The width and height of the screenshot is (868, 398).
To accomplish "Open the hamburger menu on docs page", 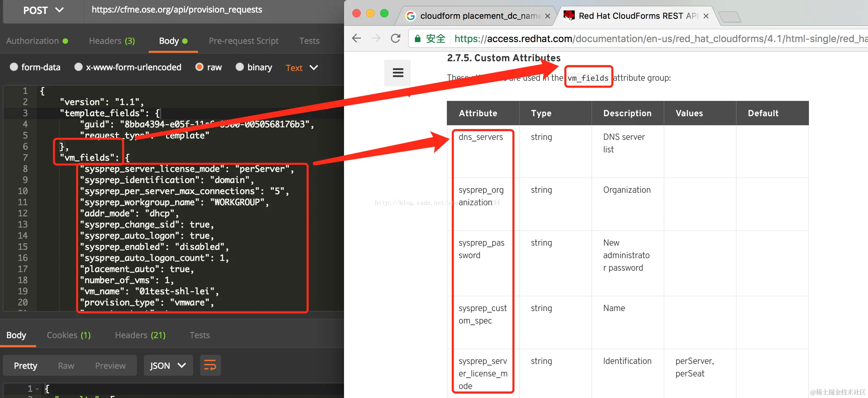I will (x=398, y=73).
